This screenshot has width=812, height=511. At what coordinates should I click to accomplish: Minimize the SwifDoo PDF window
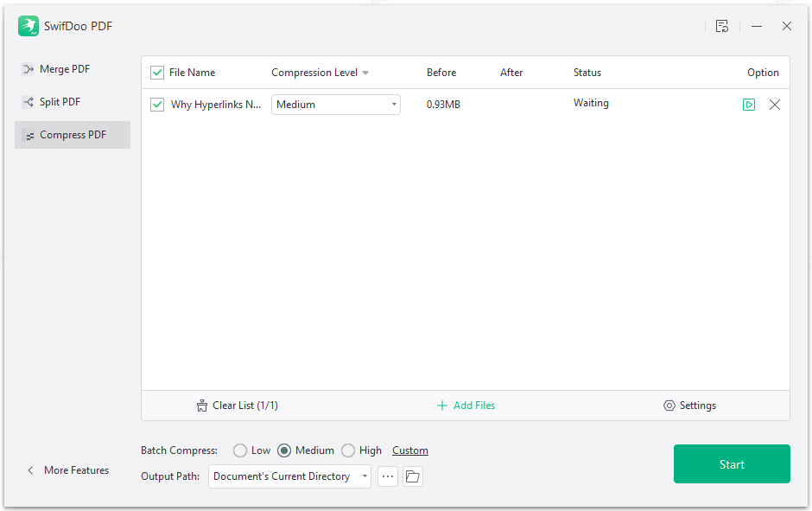pyautogui.click(x=757, y=26)
